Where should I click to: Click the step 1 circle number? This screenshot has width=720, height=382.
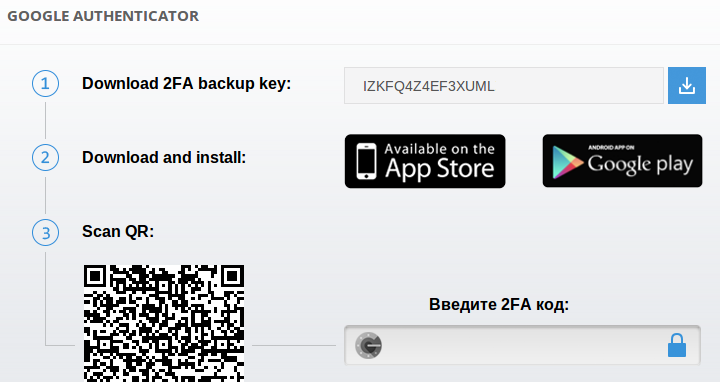(x=45, y=84)
